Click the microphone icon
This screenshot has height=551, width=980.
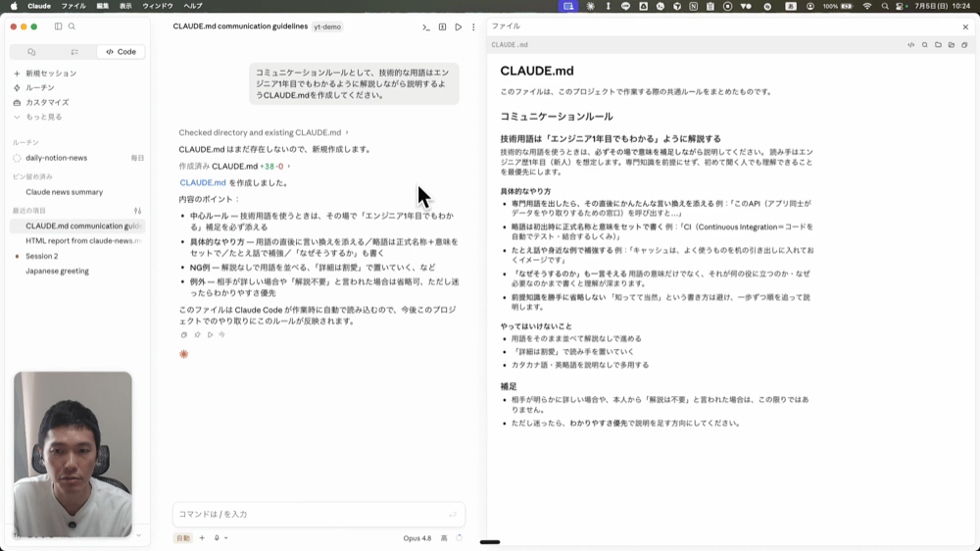(217, 538)
